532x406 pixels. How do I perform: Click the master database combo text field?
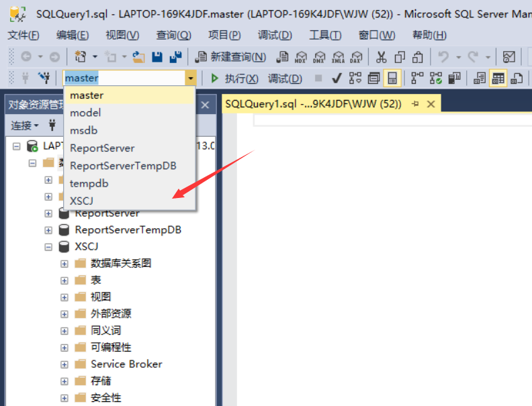tap(124, 79)
